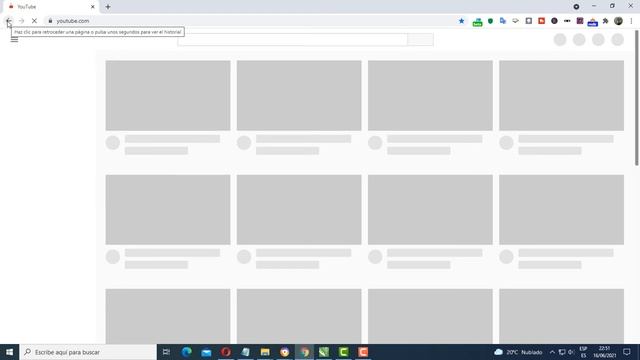Open the extension with the blue badge
Screen dimensions: 640x360
click(x=593, y=22)
